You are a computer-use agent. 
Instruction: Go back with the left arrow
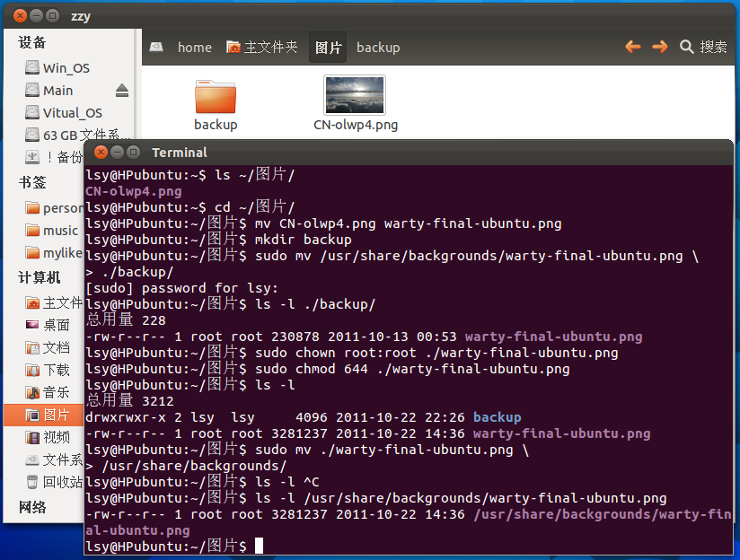(633, 47)
